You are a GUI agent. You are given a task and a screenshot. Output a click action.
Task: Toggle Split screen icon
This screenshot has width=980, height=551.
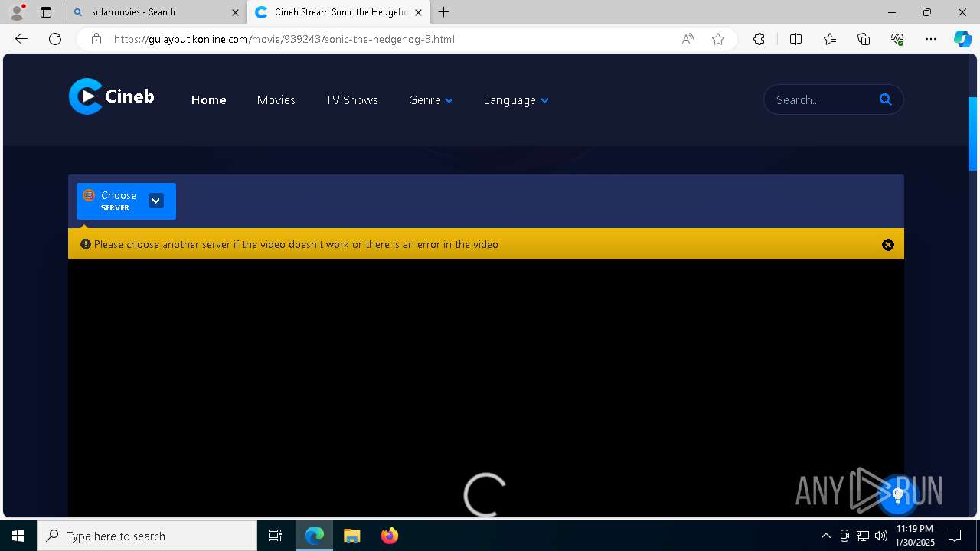[795, 39]
